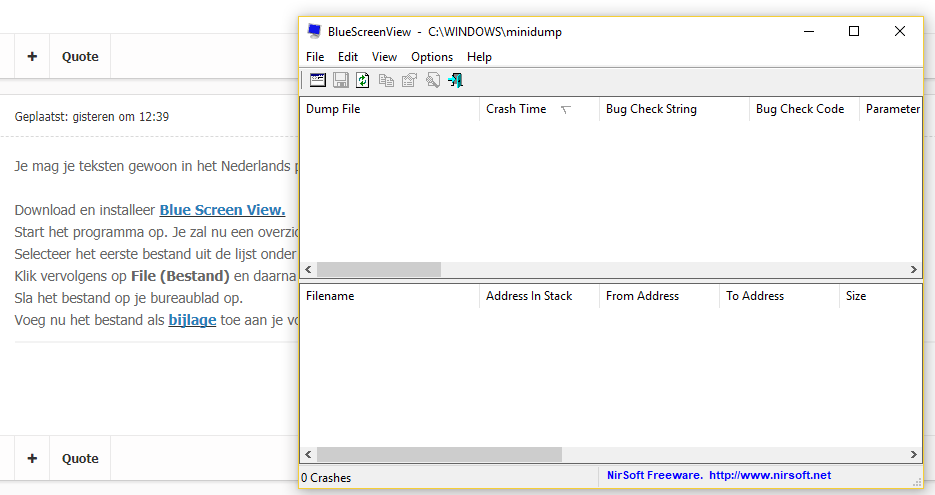Sort by Crash Time column header
The width and height of the screenshot is (935, 495).
[x=539, y=109]
